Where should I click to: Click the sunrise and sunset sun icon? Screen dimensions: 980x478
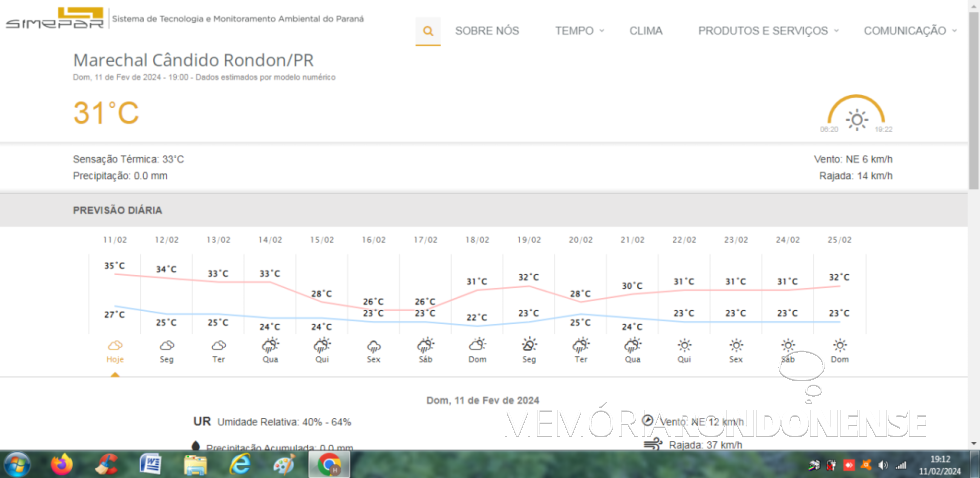pos(856,119)
